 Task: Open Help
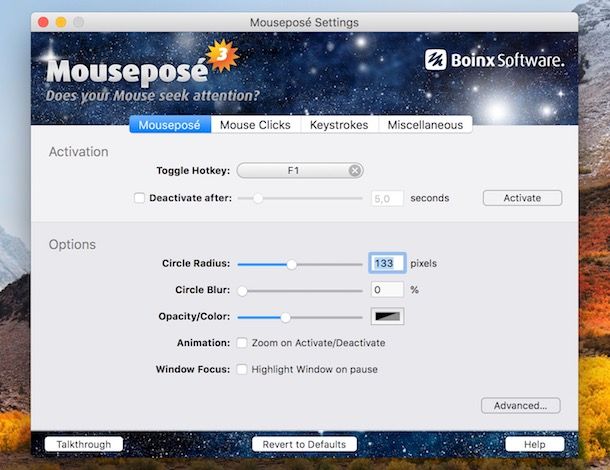[535, 444]
